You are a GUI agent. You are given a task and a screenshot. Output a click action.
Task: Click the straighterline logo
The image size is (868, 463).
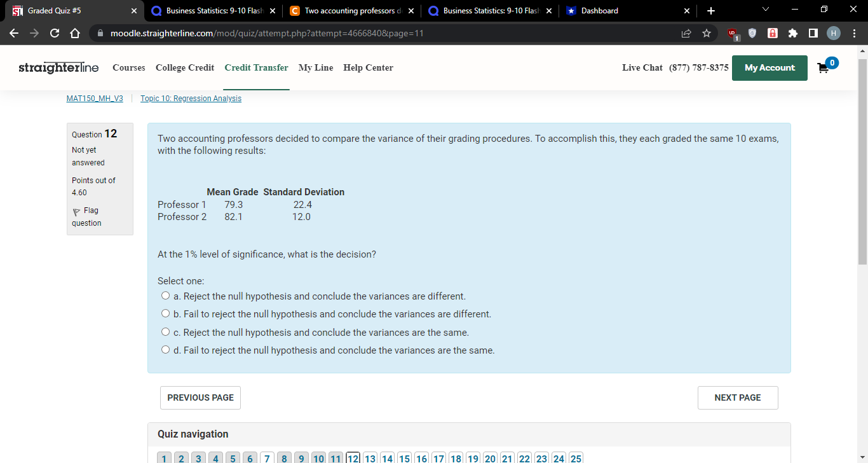point(58,67)
